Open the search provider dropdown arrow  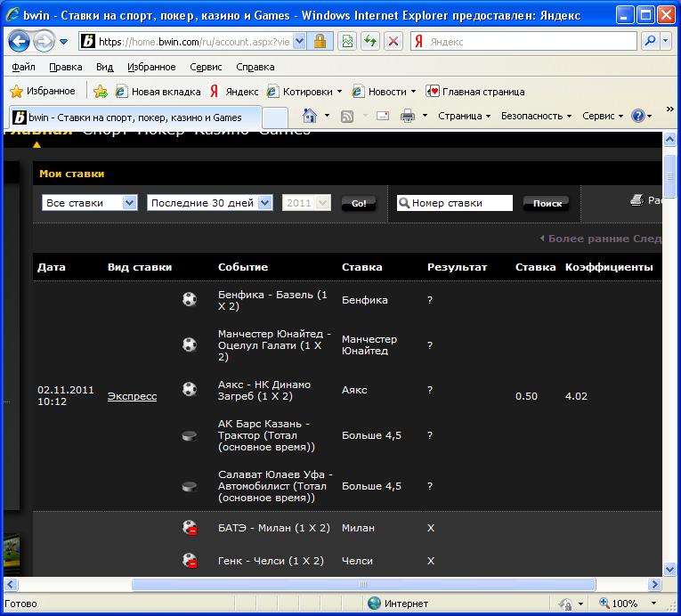click(666, 42)
